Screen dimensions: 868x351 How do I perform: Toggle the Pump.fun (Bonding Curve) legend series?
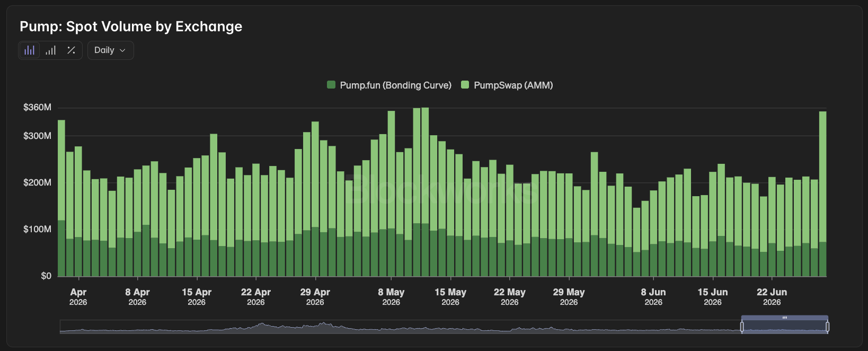click(389, 85)
